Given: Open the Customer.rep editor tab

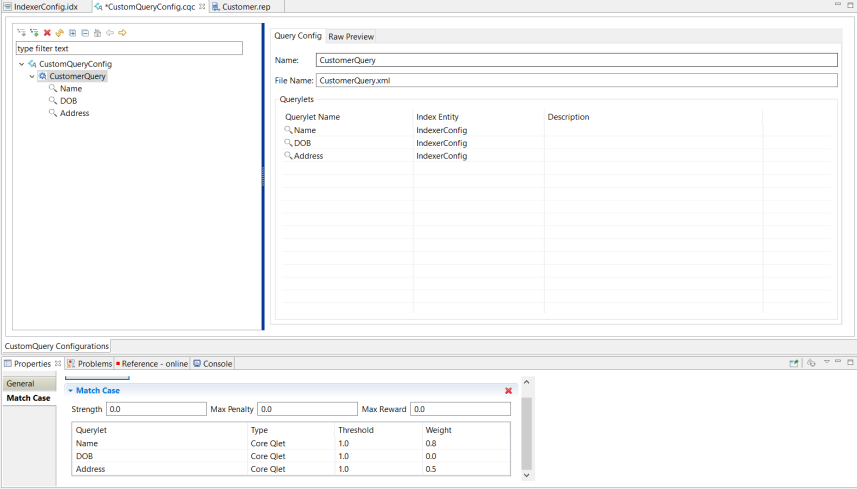Looking at the screenshot, I should pyautogui.click(x=245, y=7).
